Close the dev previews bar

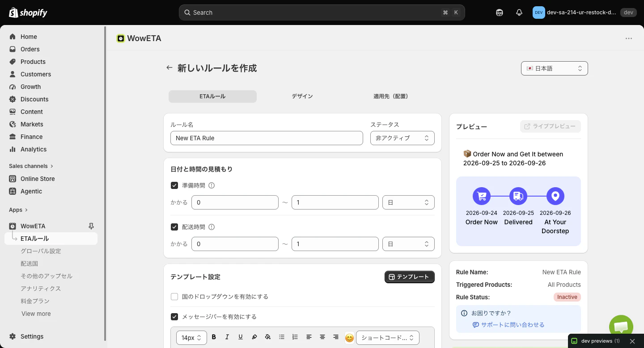click(632, 341)
